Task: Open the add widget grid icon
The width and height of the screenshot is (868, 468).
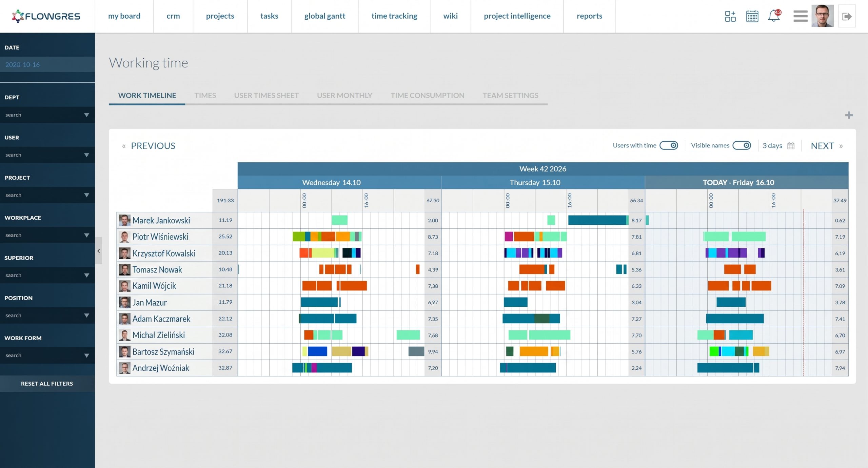Action: pos(730,16)
